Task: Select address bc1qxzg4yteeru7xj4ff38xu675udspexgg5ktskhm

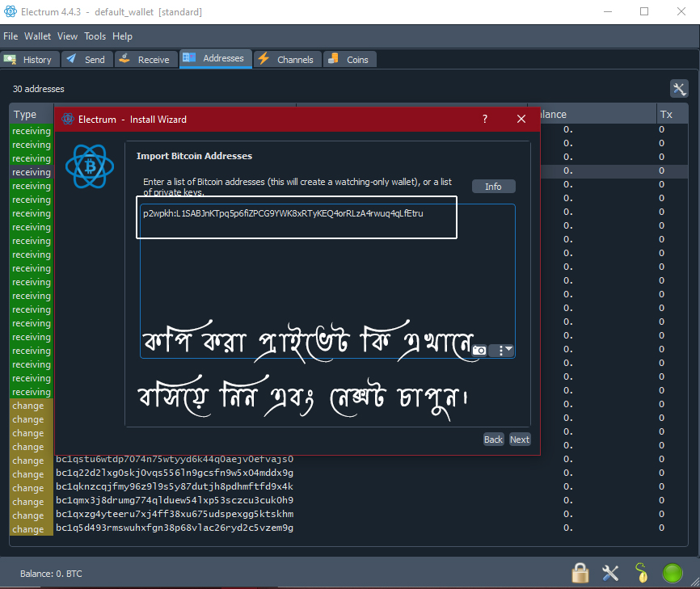Action: pos(175,514)
